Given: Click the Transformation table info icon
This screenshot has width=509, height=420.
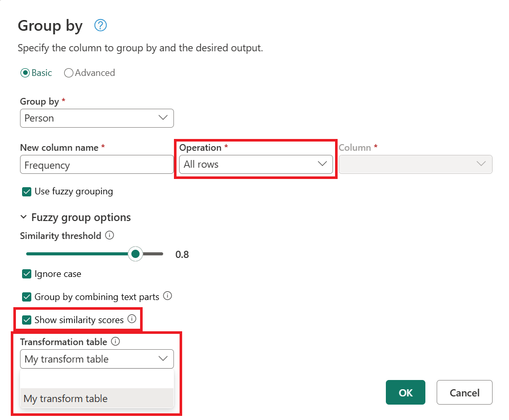Looking at the screenshot, I should pyautogui.click(x=115, y=341).
